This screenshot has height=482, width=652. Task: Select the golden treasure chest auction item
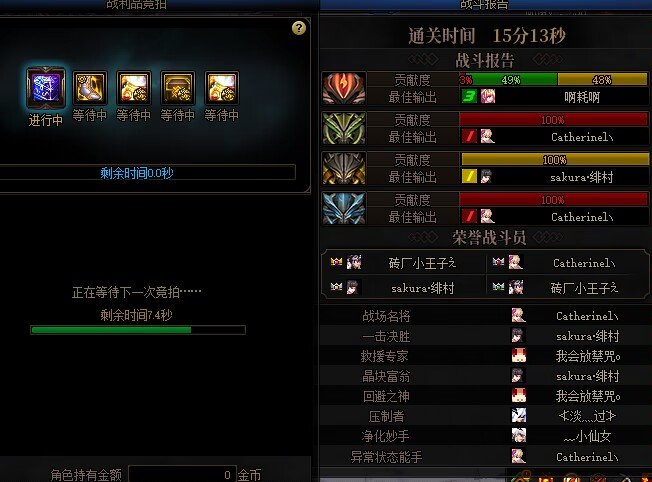[178, 88]
